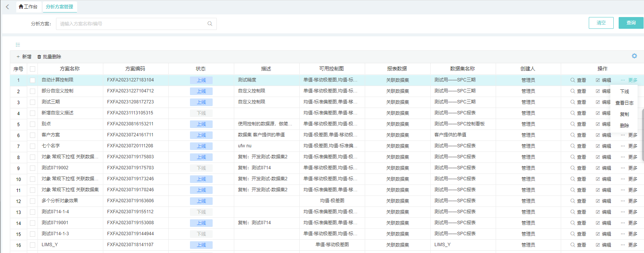Click 查看 for row 测试三期
644x253 pixels.
[578, 102]
